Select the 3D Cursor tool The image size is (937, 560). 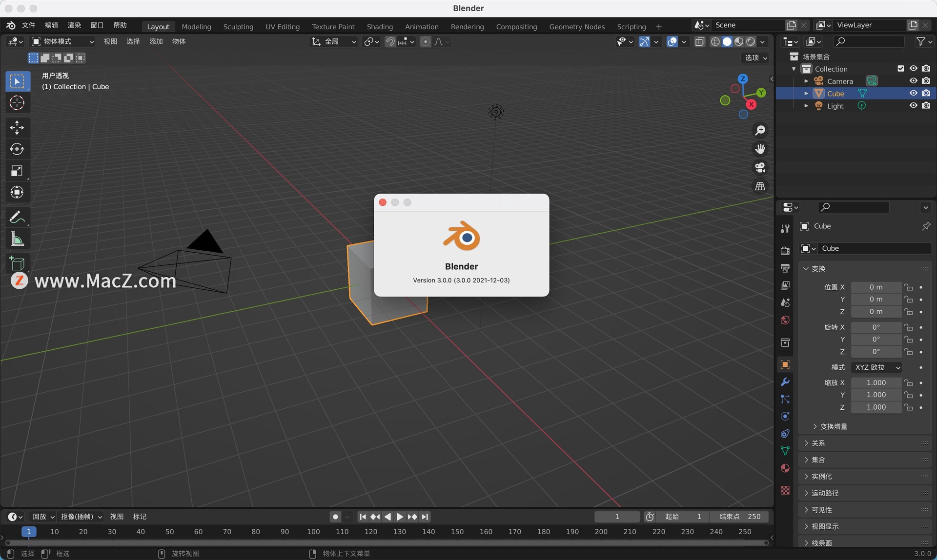click(17, 103)
